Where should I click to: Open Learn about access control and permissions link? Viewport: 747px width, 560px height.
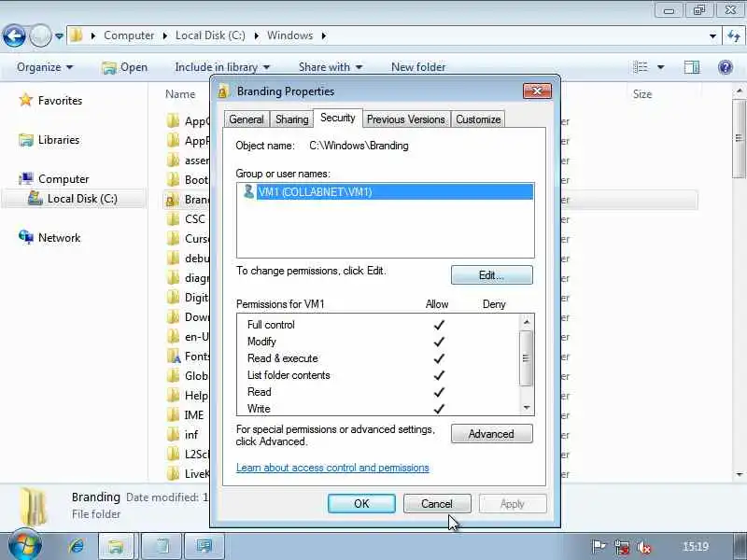pos(332,468)
